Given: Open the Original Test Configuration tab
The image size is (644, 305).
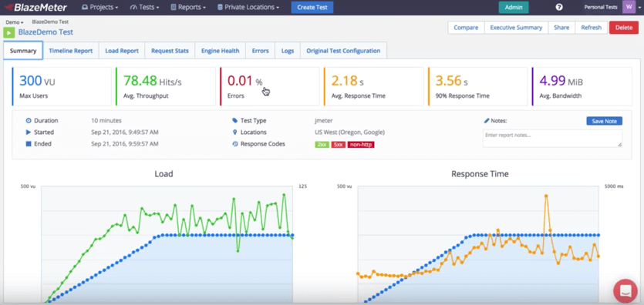Looking at the screenshot, I should click(x=343, y=51).
